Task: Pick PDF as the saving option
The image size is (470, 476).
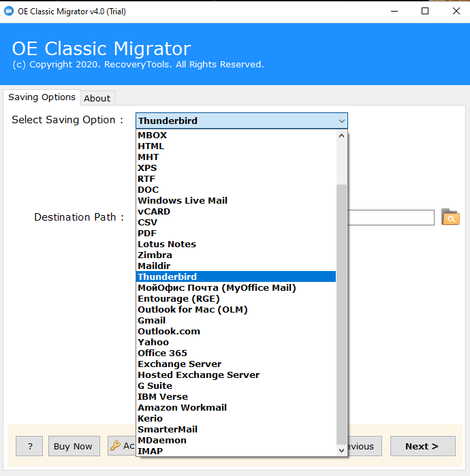Action: click(x=236, y=233)
